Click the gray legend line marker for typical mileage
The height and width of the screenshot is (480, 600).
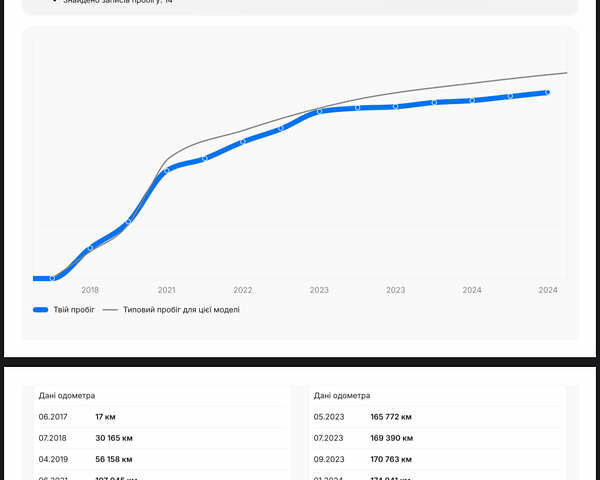(x=110, y=310)
